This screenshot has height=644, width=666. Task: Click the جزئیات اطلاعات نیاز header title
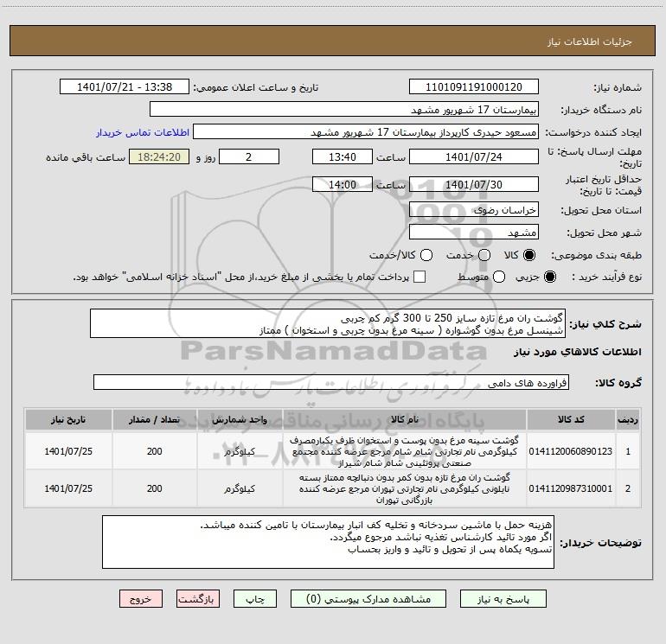pos(590,41)
